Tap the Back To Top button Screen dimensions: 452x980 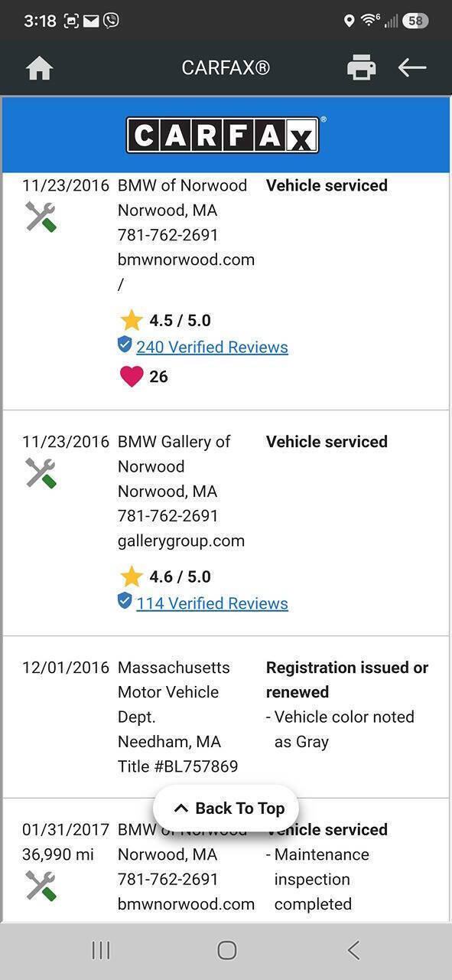click(x=226, y=808)
